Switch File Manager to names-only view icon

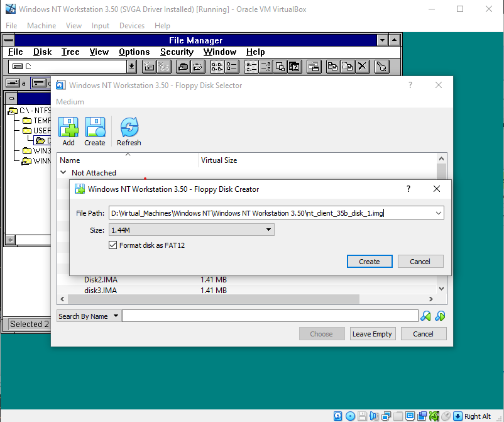click(x=217, y=67)
